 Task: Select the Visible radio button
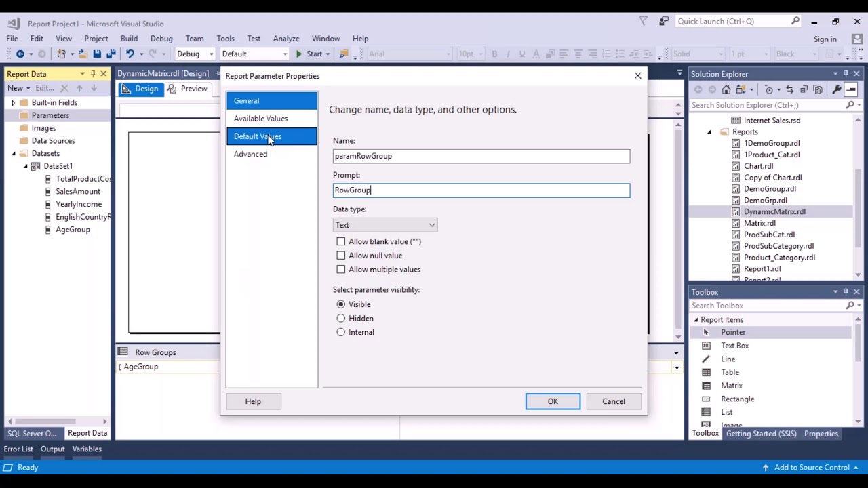[x=341, y=304]
